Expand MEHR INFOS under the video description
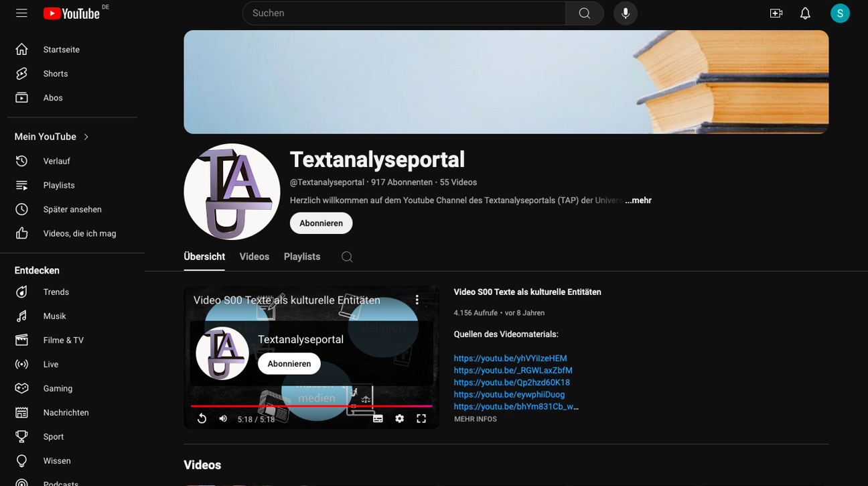 pos(475,418)
